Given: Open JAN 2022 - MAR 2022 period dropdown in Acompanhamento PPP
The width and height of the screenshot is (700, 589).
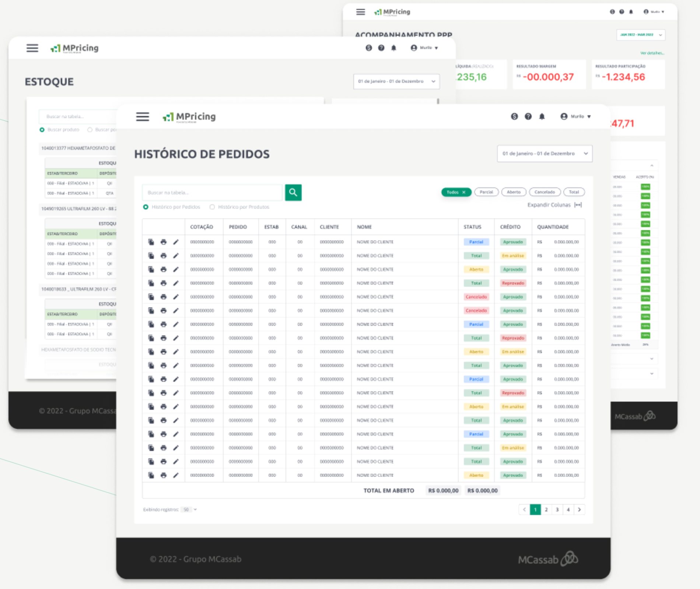Looking at the screenshot, I should [641, 35].
